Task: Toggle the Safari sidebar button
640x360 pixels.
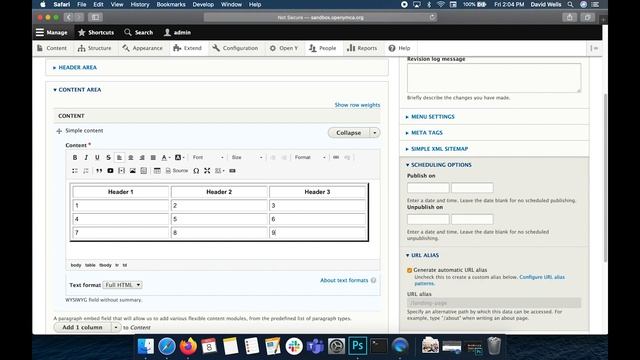Action: click(x=95, y=17)
